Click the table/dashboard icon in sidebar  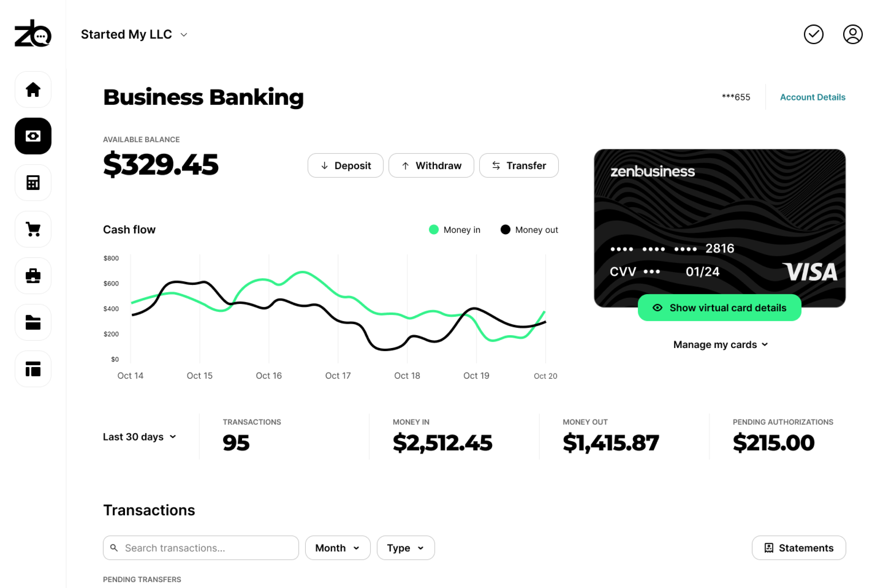click(x=33, y=368)
